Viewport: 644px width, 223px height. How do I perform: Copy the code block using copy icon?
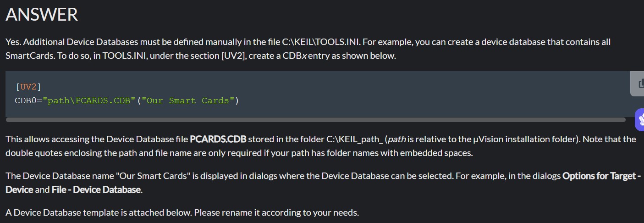pos(638,84)
